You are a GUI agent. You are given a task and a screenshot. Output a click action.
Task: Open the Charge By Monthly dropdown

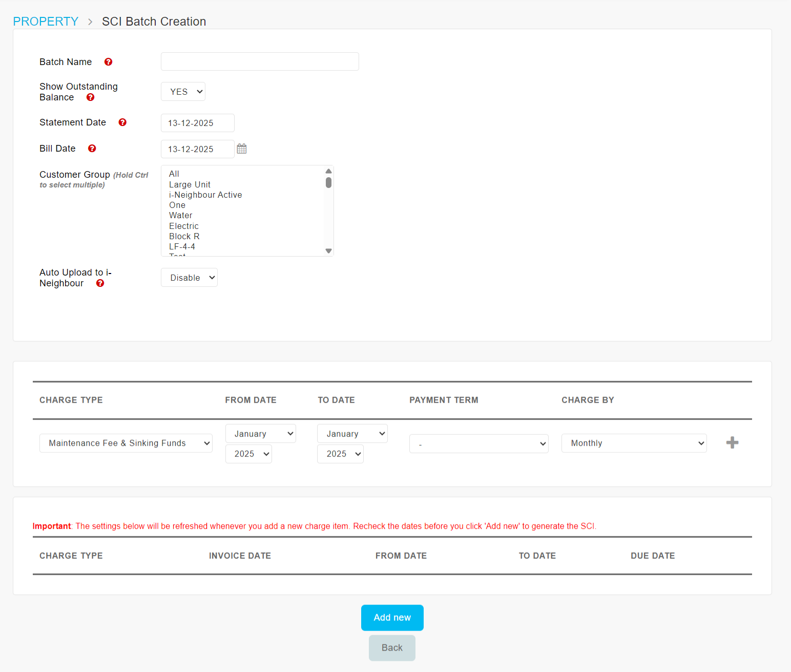point(634,443)
